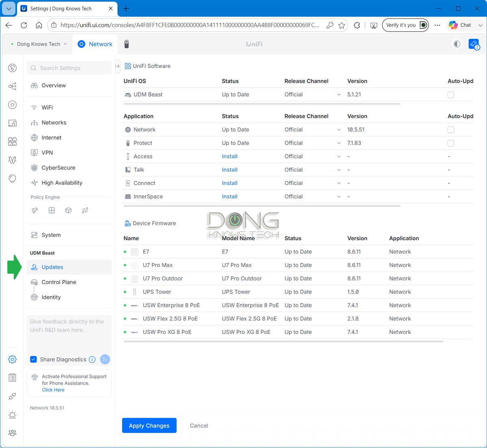Open VPN settings page
The width and height of the screenshot is (487, 448).
[x=69, y=152]
